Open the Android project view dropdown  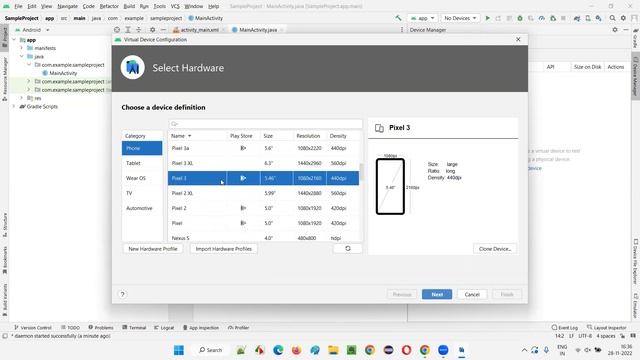point(33,30)
